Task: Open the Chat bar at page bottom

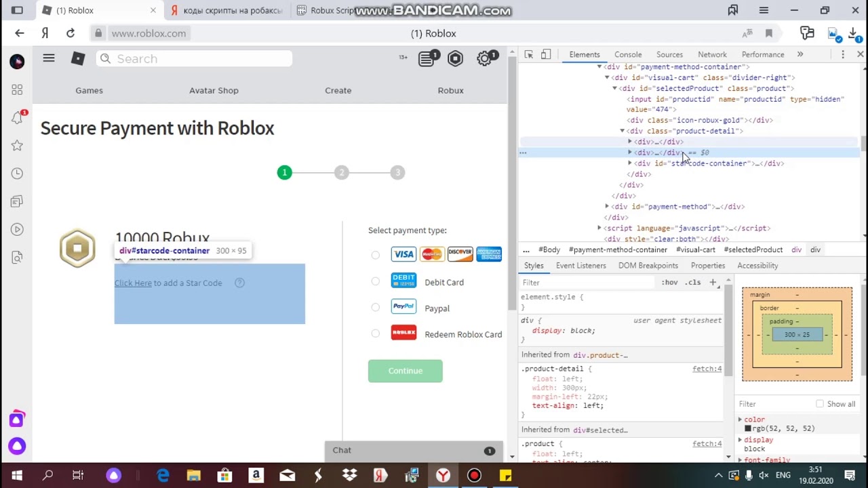Action: click(414, 450)
